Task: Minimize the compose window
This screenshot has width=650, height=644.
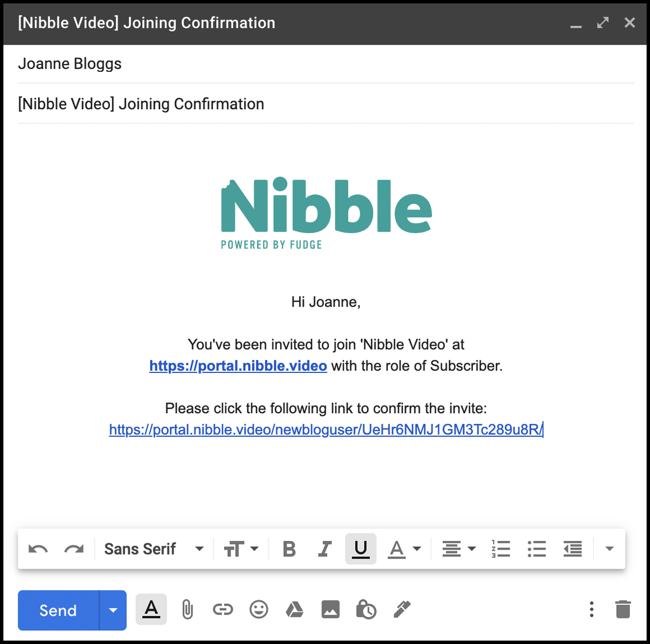Action: click(x=576, y=26)
